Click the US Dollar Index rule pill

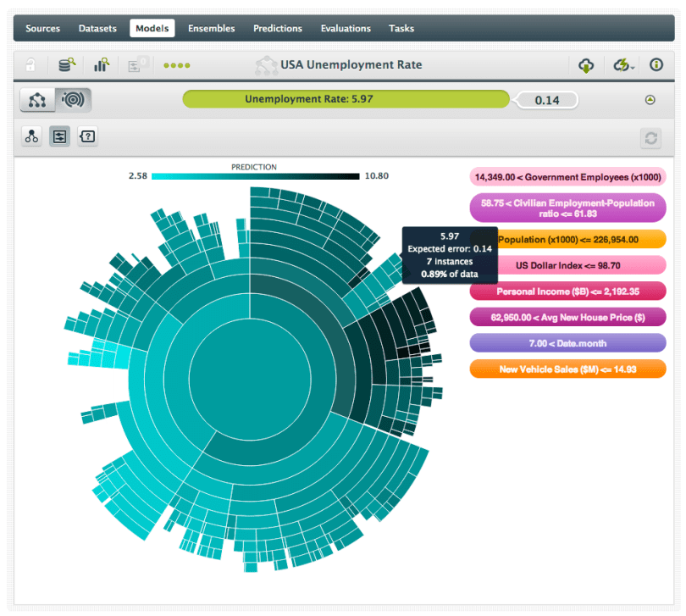pyautogui.click(x=567, y=265)
